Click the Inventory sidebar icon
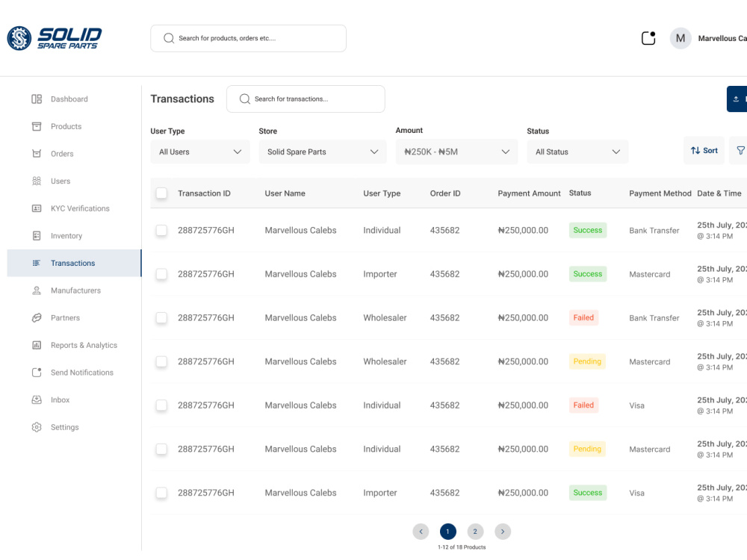Screen dimensions: 747x560 click(37, 236)
